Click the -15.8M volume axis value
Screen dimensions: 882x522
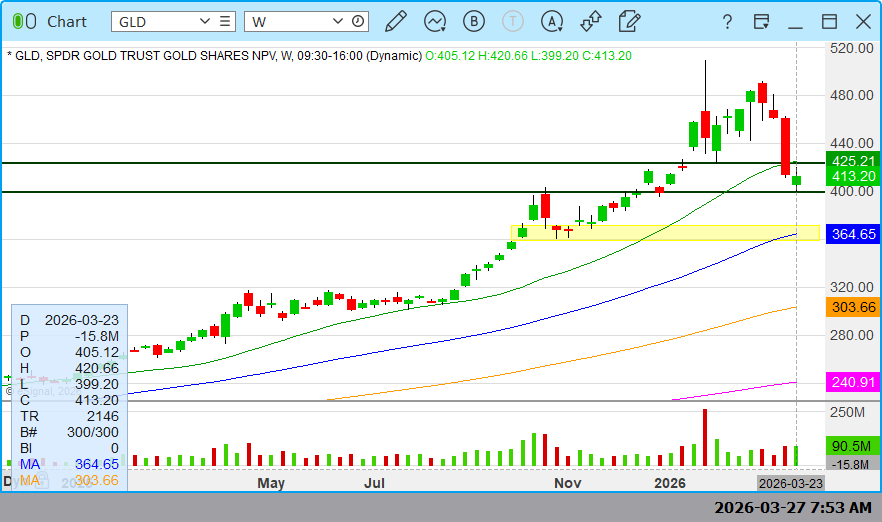click(x=853, y=465)
